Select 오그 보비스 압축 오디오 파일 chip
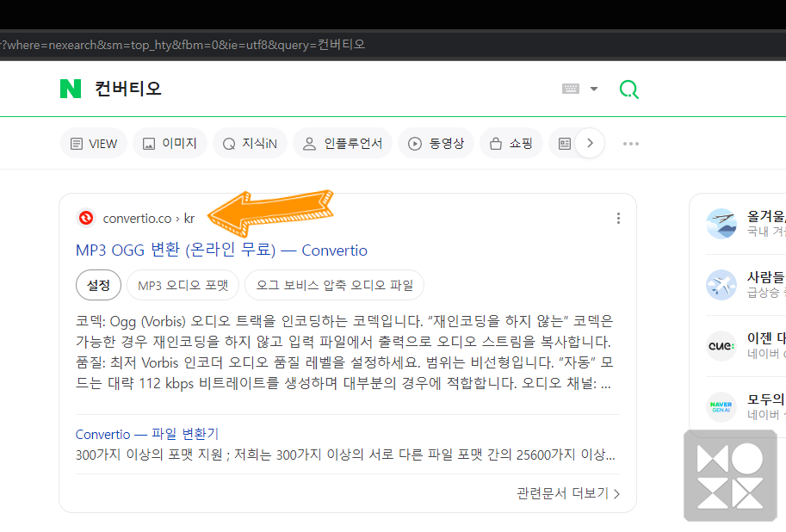Screen dimensions: 786x532 tap(334, 285)
